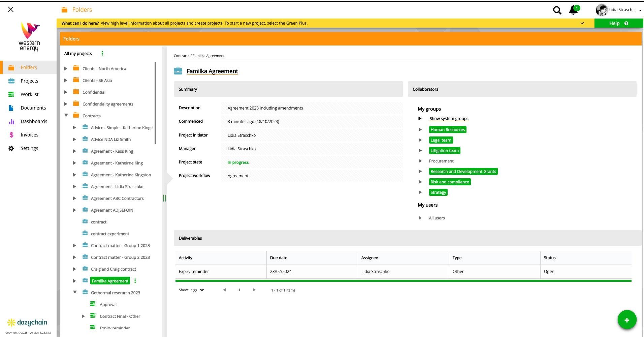
Task: Click the Dashboards chart icon in sidebar
Action: click(11, 121)
